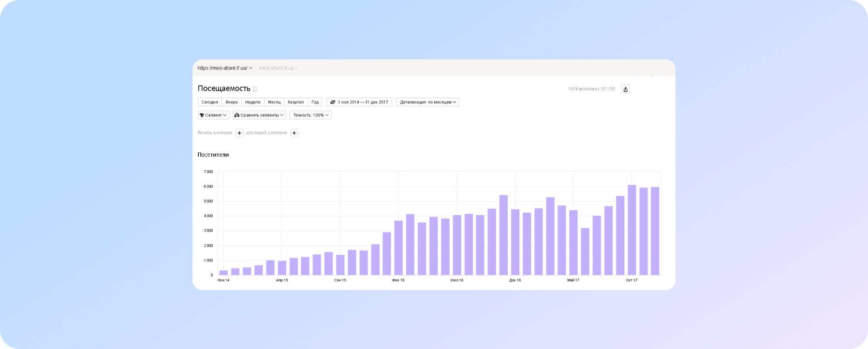The image size is (868, 349).
Task: Select the Месяц period
Action: 274,102
